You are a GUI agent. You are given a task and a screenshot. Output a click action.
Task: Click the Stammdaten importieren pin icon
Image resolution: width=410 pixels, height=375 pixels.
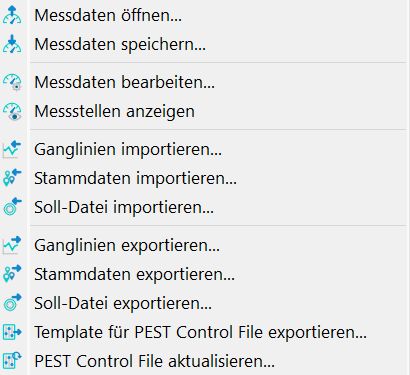[12, 178]
